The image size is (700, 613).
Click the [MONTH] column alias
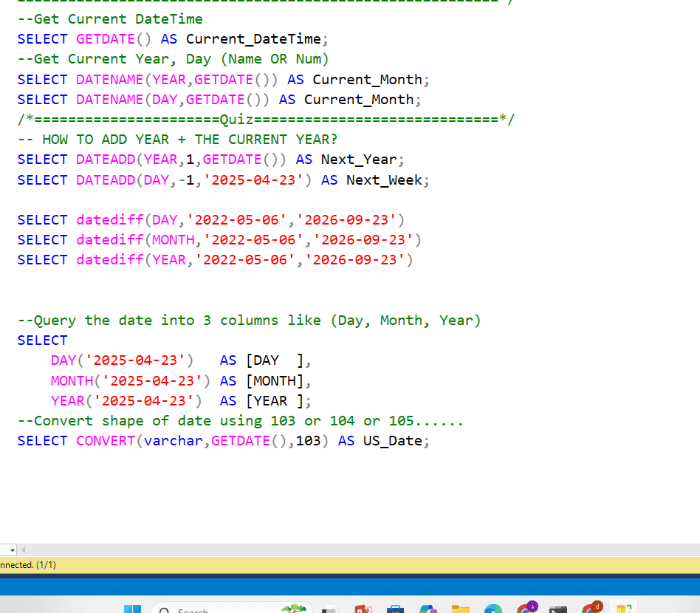(x=275, y=381)
